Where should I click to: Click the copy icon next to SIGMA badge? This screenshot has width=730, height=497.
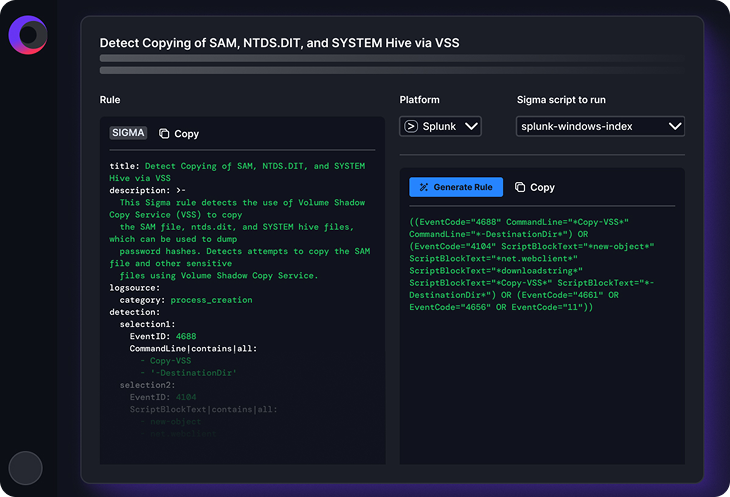point(164,134)
